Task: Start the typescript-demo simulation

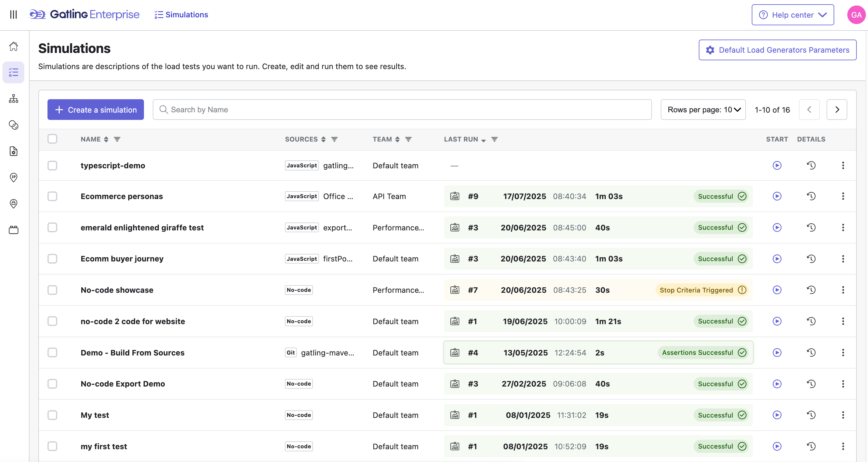Action: [x=777, y=165]
